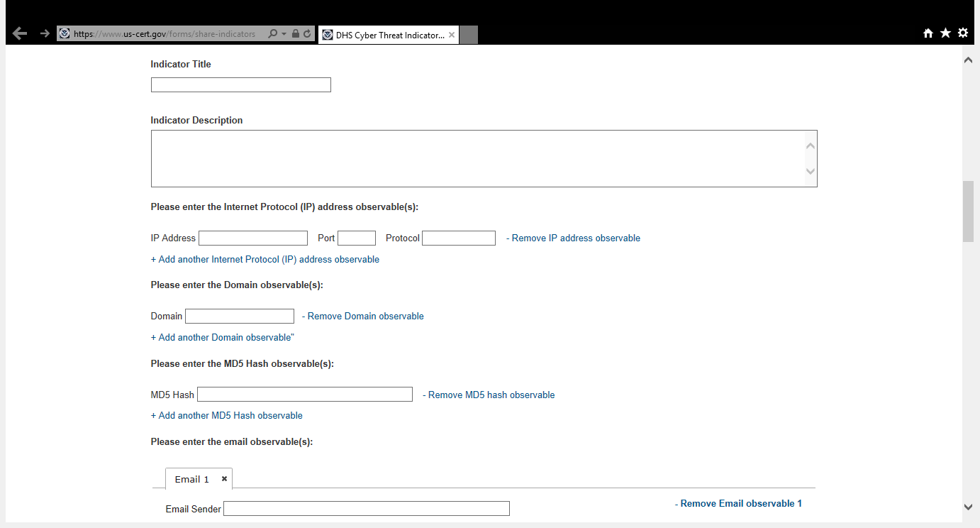Close Email 1 tab with its x
The height and width of the screenshot is (528, 980).
224,479
